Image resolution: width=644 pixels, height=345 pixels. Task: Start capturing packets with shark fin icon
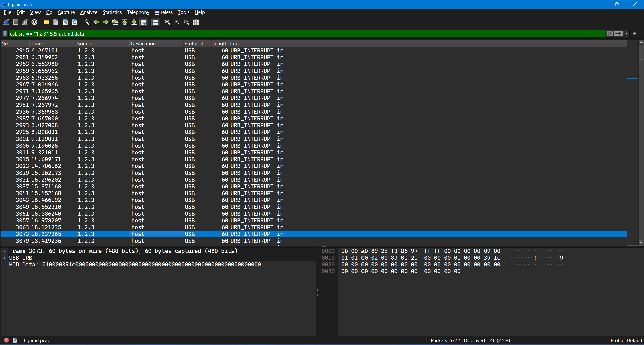click(6, 22)
